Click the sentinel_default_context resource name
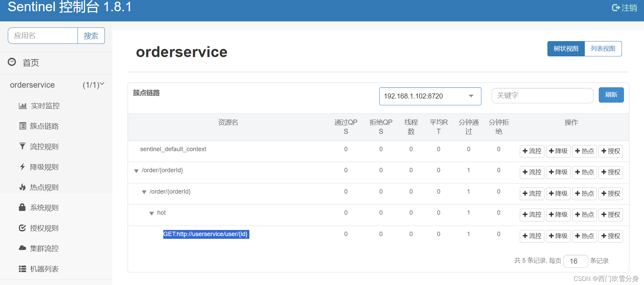Viewport: 644px width, 285px height. point(173,149)
